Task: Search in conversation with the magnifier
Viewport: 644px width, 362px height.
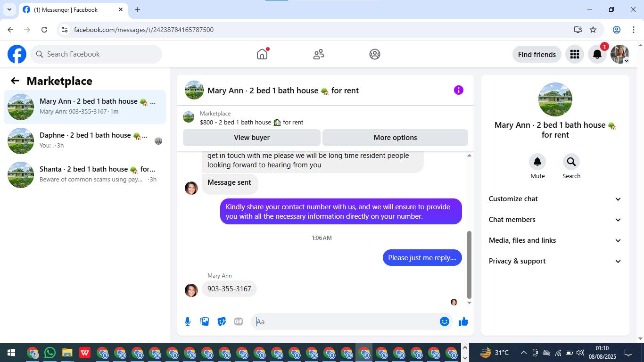Action: 571,162
